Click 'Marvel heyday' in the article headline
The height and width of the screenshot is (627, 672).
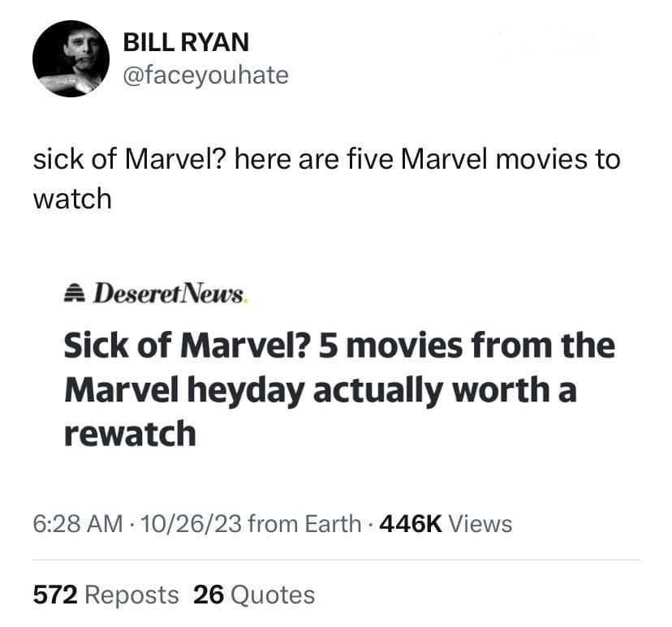coord(183,390)
